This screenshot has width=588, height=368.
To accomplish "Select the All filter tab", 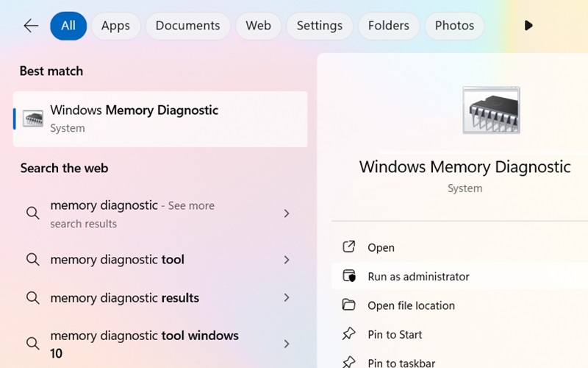I will [x=68, y=26].
